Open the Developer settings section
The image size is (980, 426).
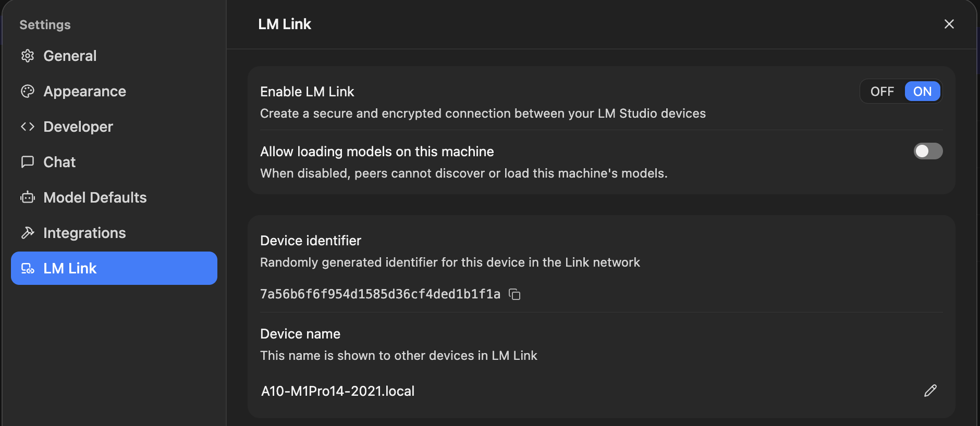pos(78,127)
